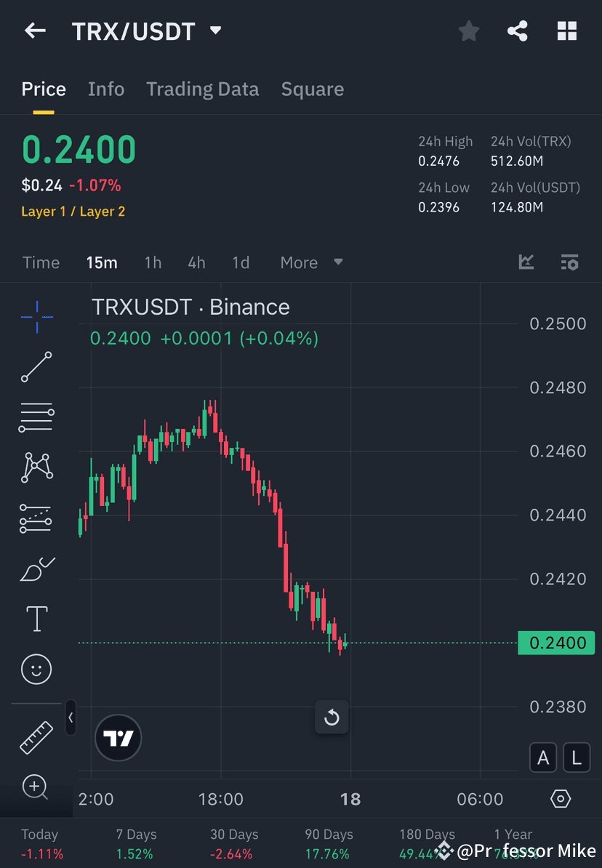Open the emoji sticker tool
Viewport: 602px width, 868px height.
(x=36, y=669)
